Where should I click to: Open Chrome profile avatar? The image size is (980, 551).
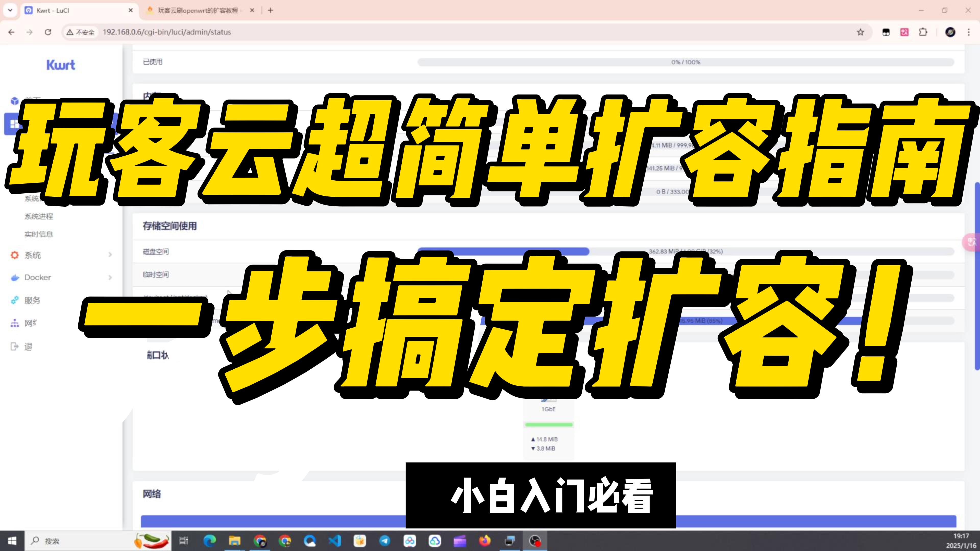[x=950, y=32]
